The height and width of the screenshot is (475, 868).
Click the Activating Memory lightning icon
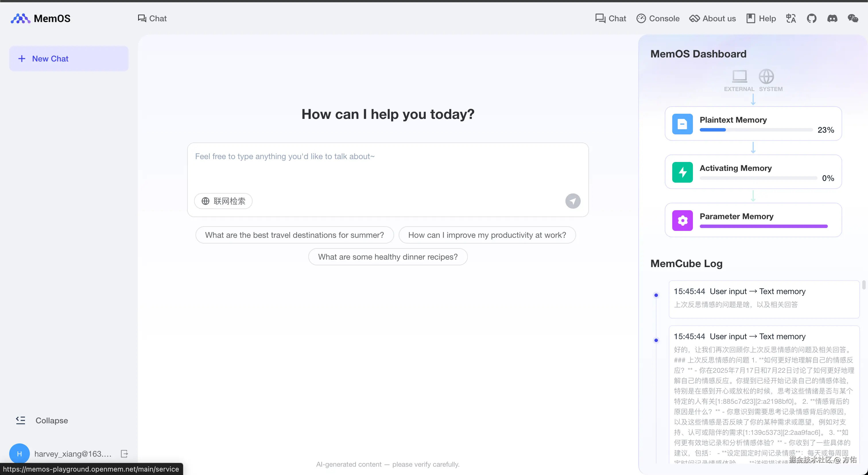point(682,172)
